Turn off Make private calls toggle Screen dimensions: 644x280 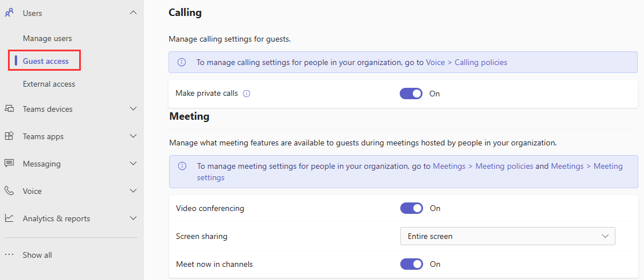[411, 94]
